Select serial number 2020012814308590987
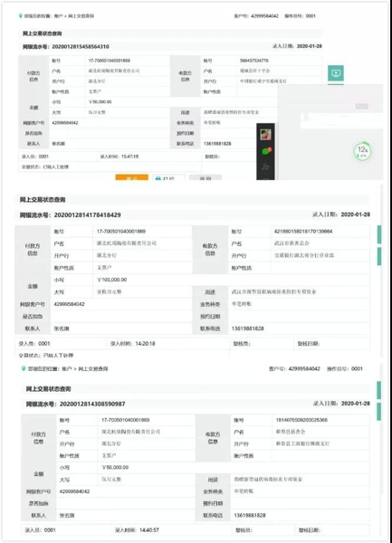The width and height of the screenshot is (392, 543). [92, 404]
